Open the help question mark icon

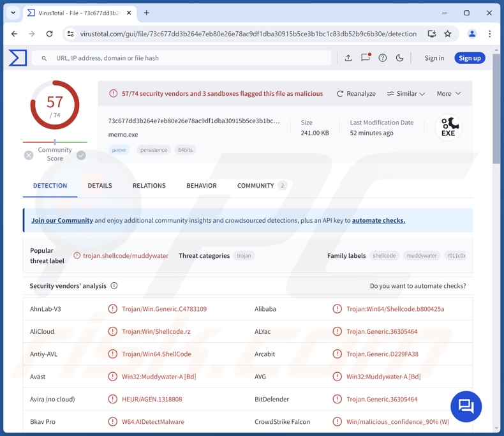pyautogui.click(x=383, y=58)
